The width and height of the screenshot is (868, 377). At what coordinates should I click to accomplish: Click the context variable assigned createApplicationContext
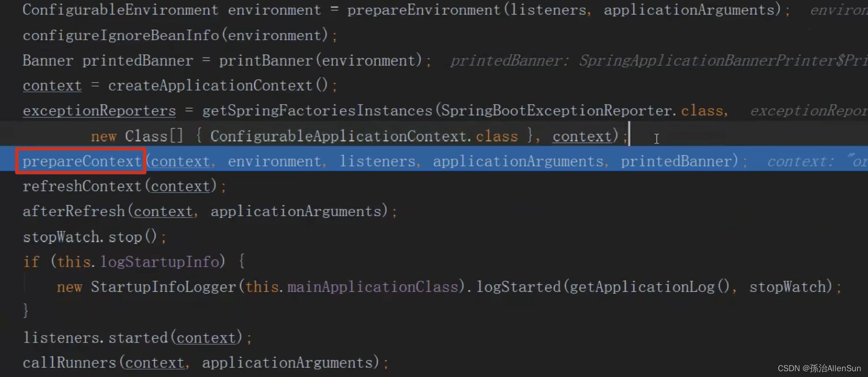pos(52,86)
